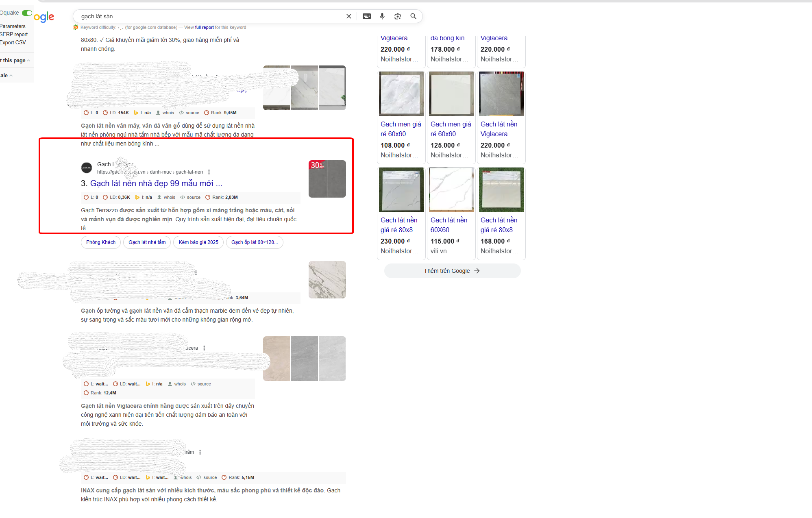Image resolution: width=812 pixels, height=518 pixels.
Task: Click the 'Phòng Khách' chip
Action: point(101,242)
